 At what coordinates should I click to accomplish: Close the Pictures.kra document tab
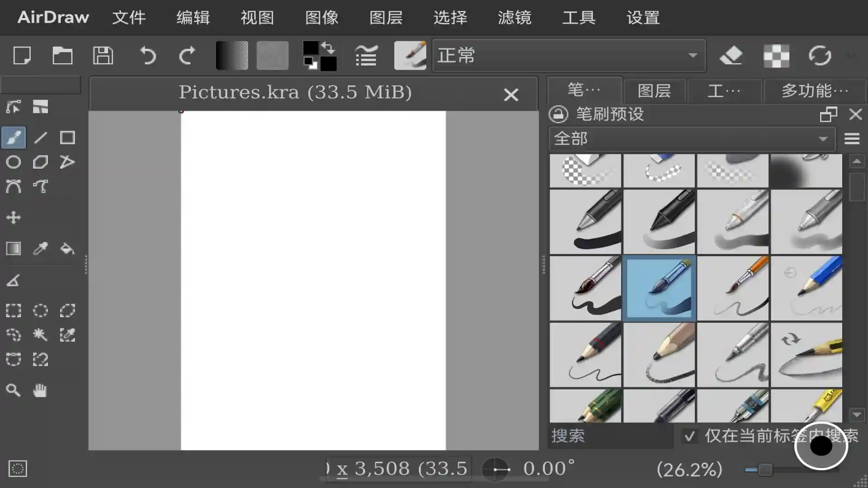click(x=511, y=94)
